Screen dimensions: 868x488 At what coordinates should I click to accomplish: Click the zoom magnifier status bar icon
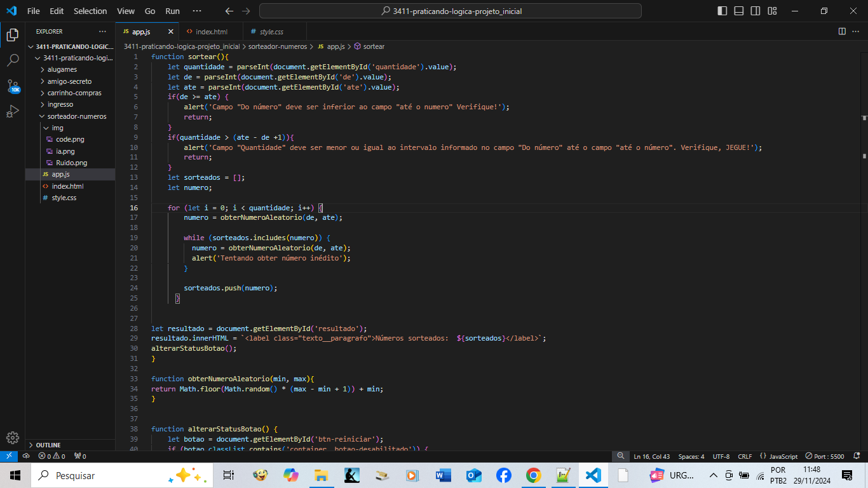coord(621,456)
